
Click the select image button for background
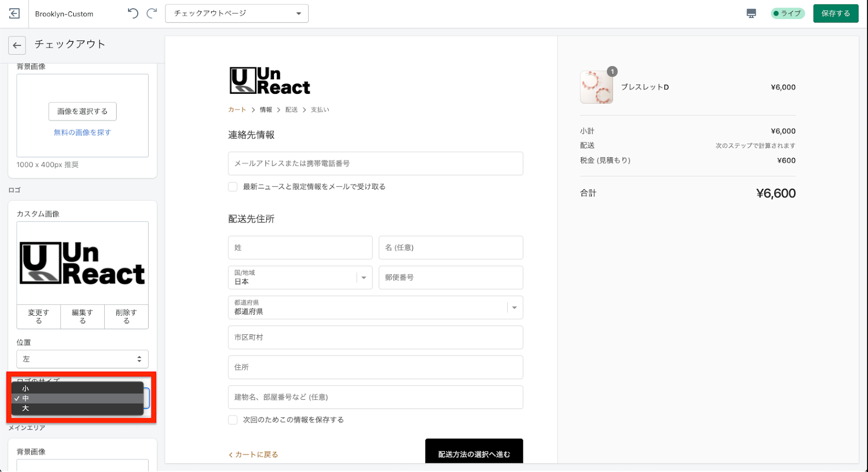coord(82,111)
